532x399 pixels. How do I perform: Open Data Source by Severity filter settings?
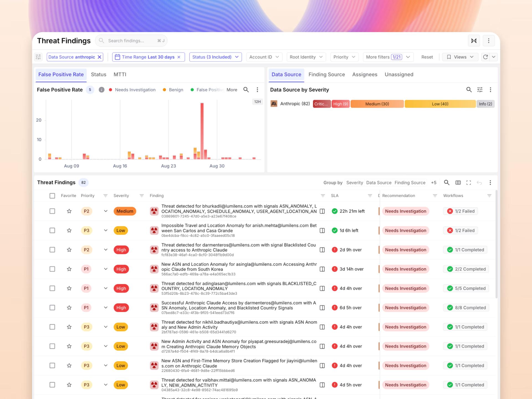(480, 90)
